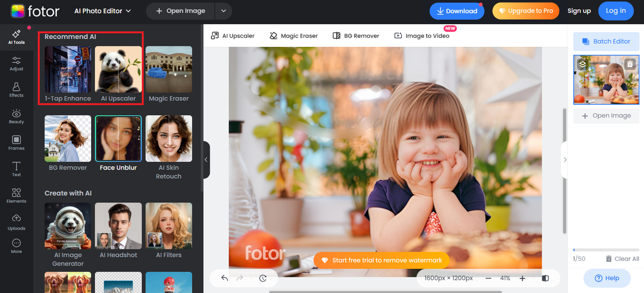Click the Open Image button in header

pos(180,11)
